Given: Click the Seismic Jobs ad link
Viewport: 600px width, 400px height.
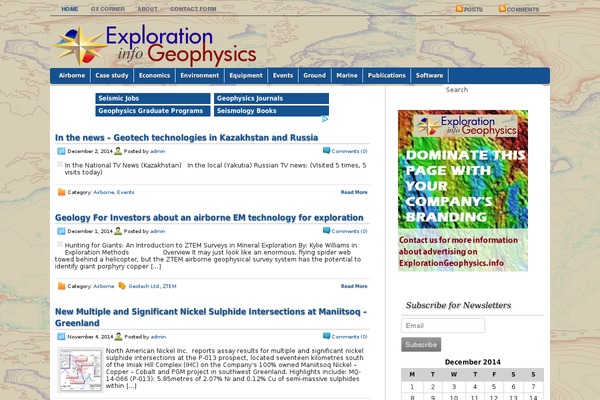Looking at the screenshot, I should 153,98.
